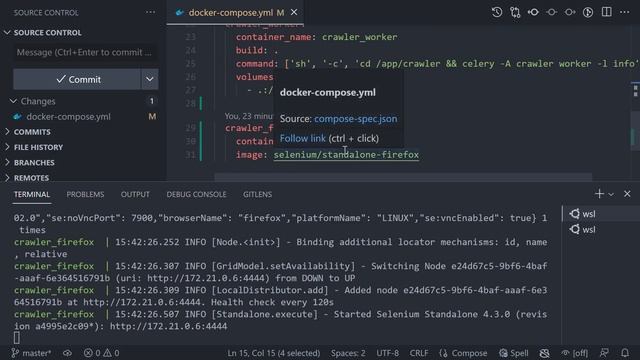640x360 pixels.
Task: Open errors and warnings count
Action: pyautogui.click(x=102, y=353)
